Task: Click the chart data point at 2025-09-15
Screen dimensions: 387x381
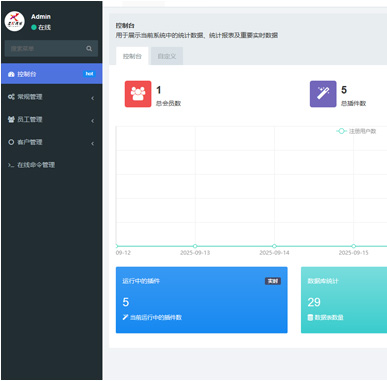Action: pyautogui.click(x=354, y=246)
